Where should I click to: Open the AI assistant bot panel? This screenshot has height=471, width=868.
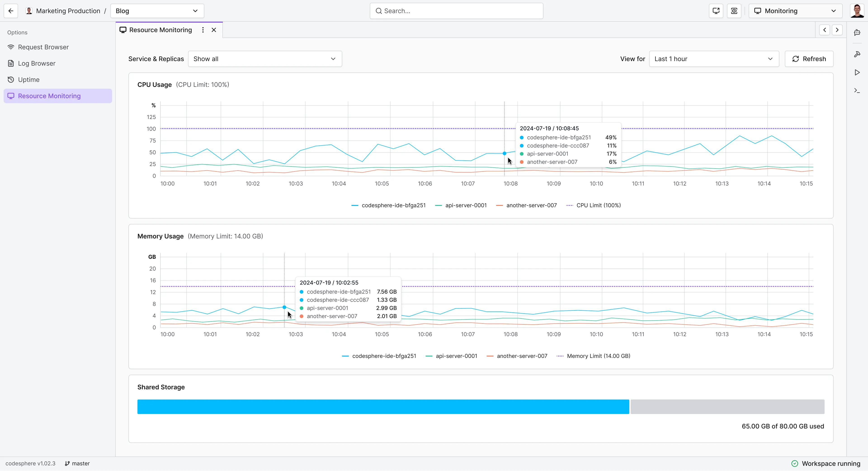857,32
